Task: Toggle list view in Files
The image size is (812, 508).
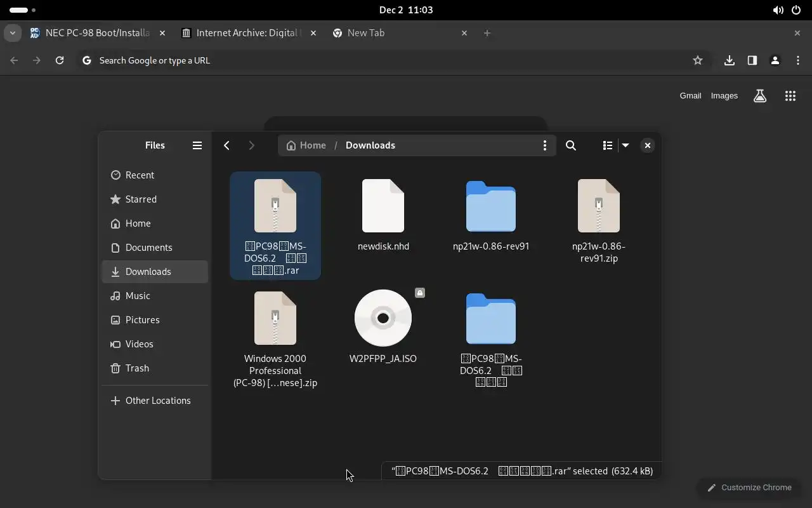Action: tap(607, 145)
